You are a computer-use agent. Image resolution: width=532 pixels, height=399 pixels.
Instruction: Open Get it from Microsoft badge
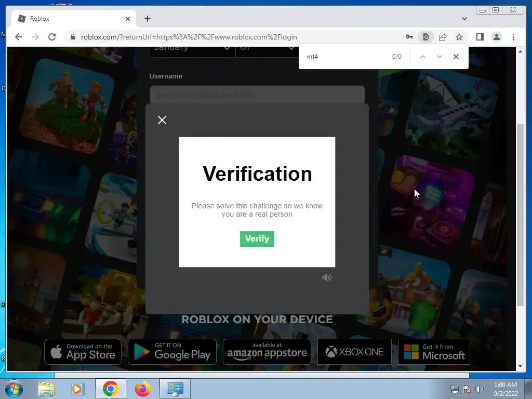[434, 352]
